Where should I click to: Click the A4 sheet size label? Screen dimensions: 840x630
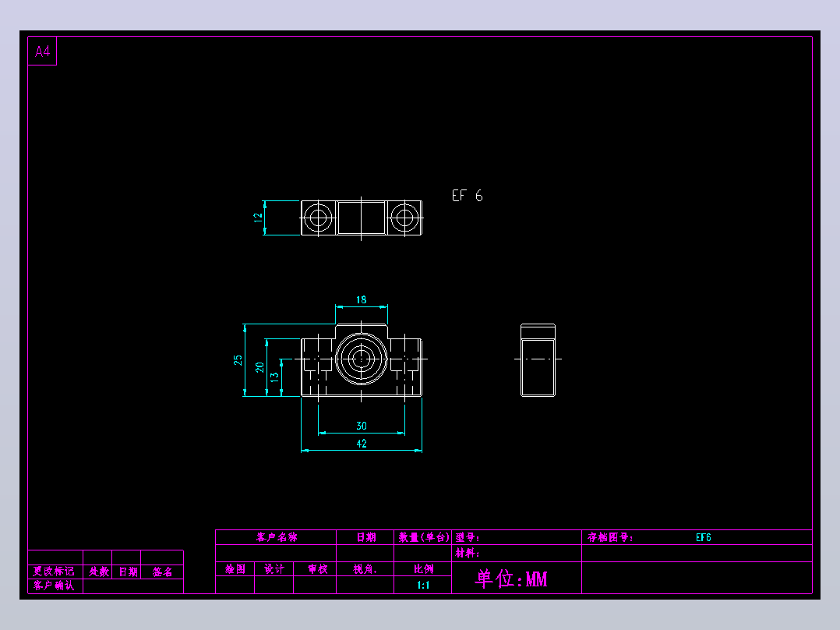(42, 51)
